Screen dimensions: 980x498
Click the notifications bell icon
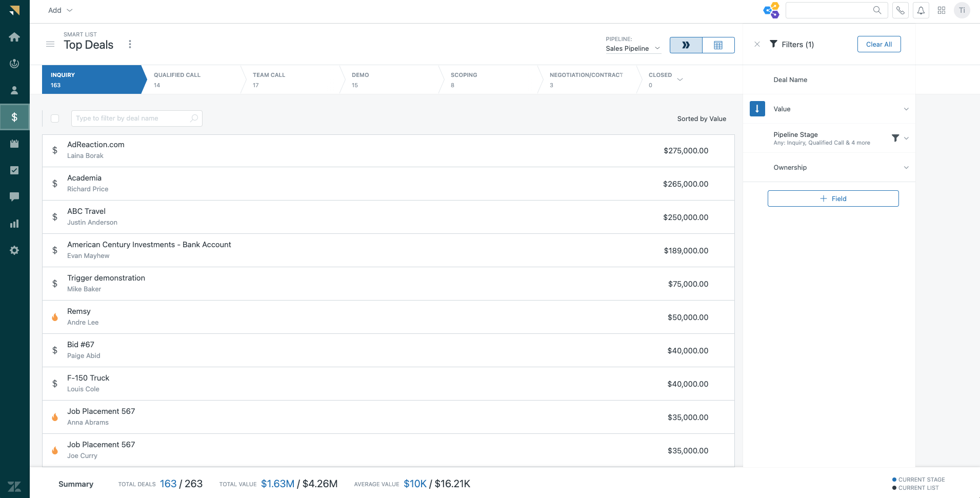(x=921, y=10)
